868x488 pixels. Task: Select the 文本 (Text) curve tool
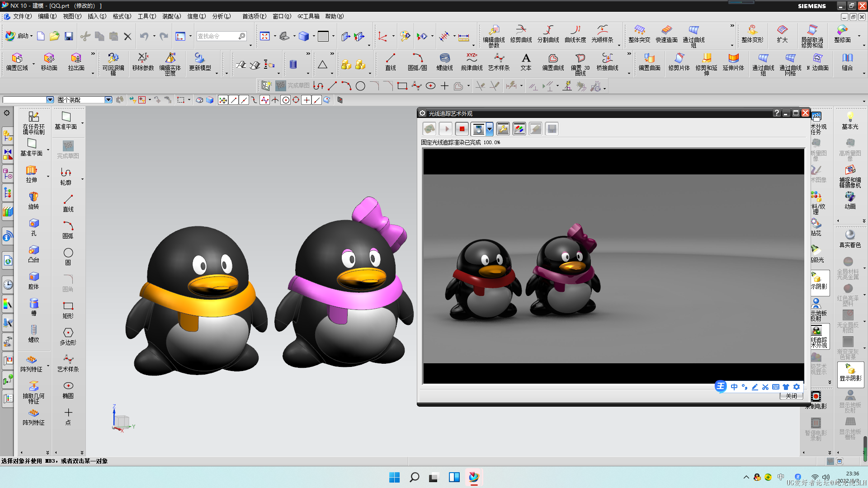click(x=526, y=62)
